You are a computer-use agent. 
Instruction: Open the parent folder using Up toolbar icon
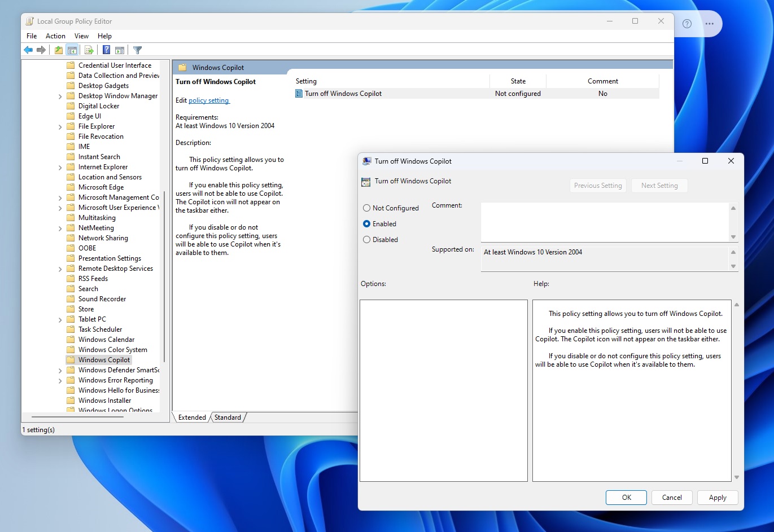click(x=58, y=50)
